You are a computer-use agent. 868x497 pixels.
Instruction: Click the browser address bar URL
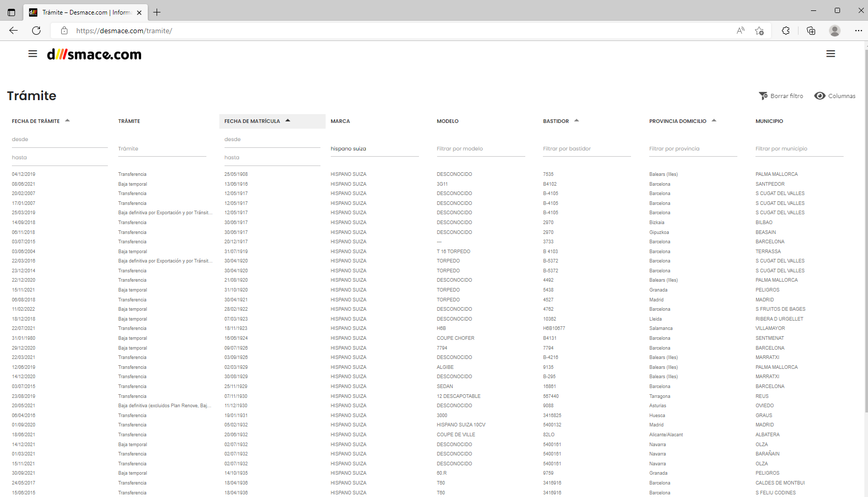click(124, 31)
